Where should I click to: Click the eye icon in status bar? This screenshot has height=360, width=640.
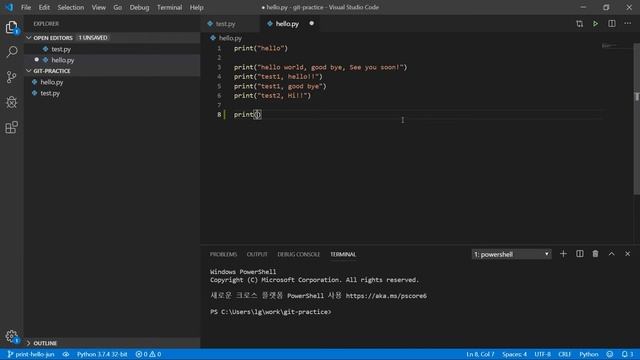(x=66, y=354)
